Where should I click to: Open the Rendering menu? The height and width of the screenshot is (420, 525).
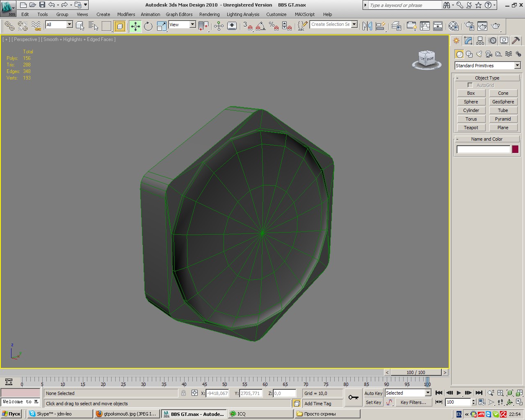pyautogui.click(x=209, y=14)
